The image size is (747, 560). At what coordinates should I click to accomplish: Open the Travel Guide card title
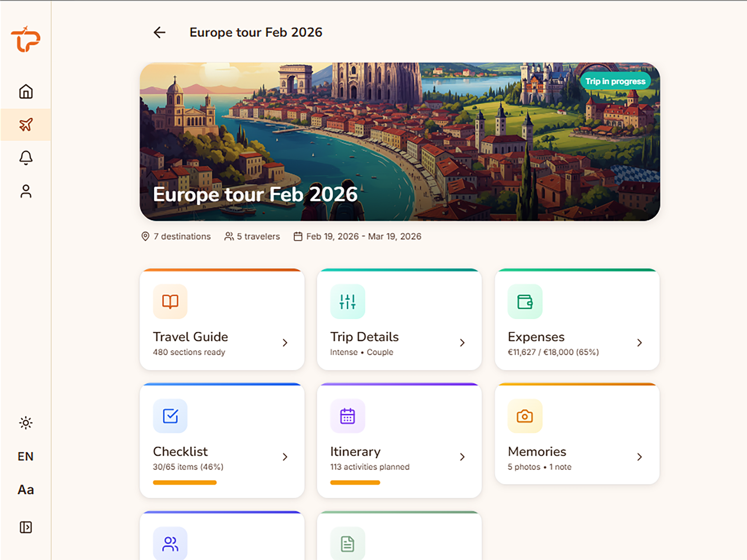[191, 337]
